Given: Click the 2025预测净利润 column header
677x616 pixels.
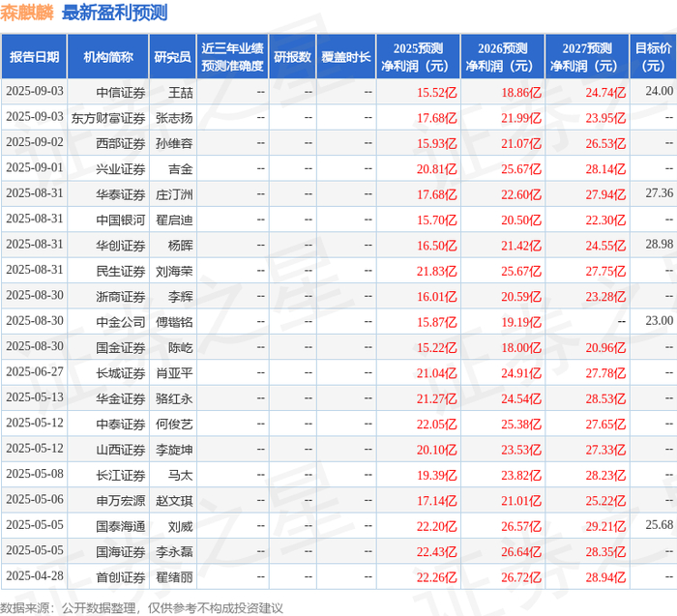Looking at the screenshot, I should [418, 56].
